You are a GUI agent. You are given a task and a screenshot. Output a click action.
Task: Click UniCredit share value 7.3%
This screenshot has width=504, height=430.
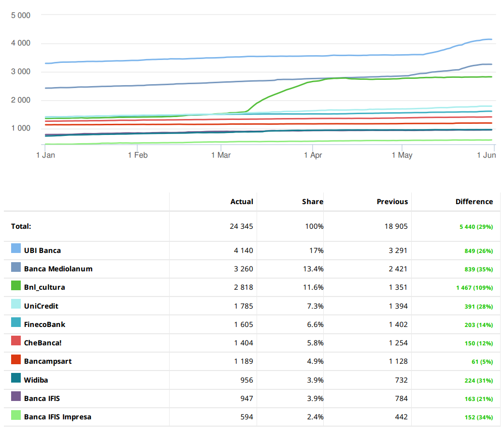coord(316,306)
